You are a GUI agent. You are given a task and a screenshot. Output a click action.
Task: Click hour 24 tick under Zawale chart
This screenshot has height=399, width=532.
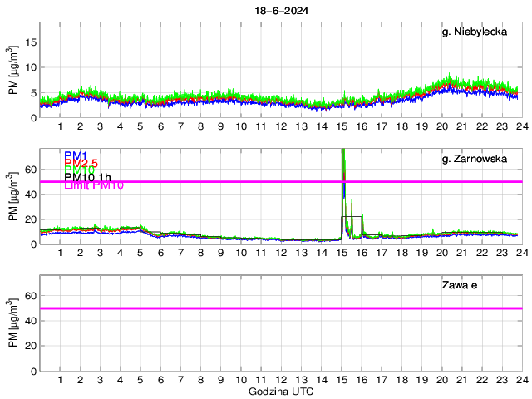[x=521, y=380]
